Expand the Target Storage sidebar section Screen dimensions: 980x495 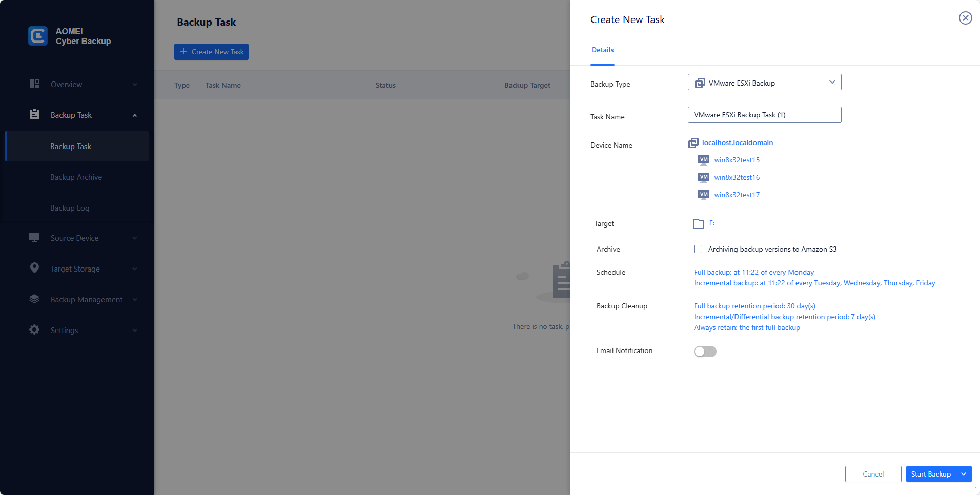[135, 269]
